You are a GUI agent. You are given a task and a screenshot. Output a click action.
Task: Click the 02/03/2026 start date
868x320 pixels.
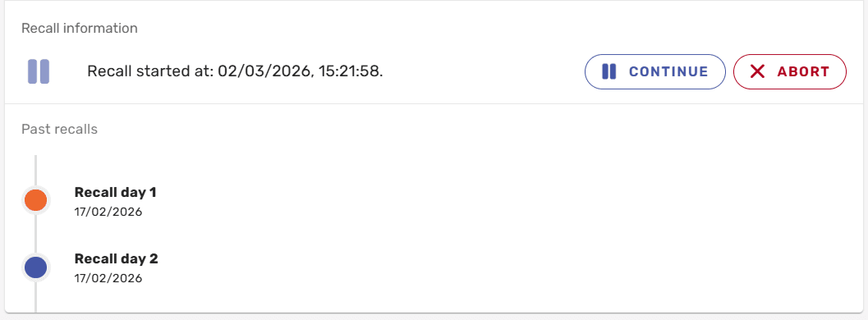coord(264,72)
